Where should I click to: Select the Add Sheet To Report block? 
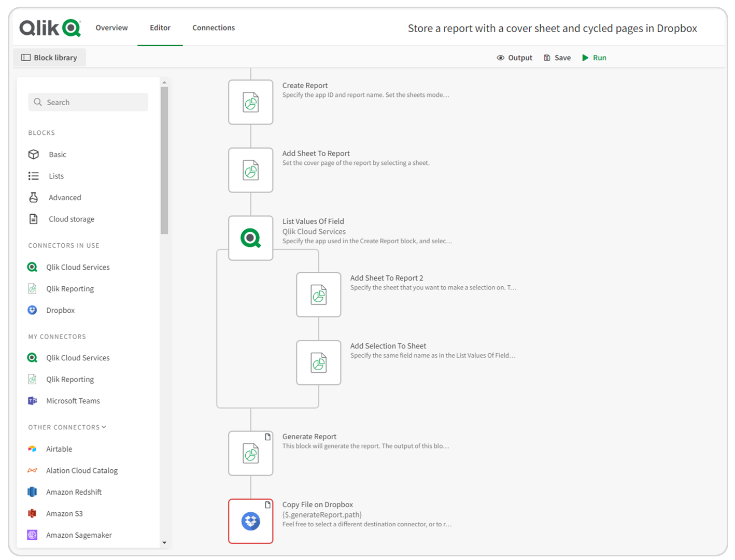(251, 170)
